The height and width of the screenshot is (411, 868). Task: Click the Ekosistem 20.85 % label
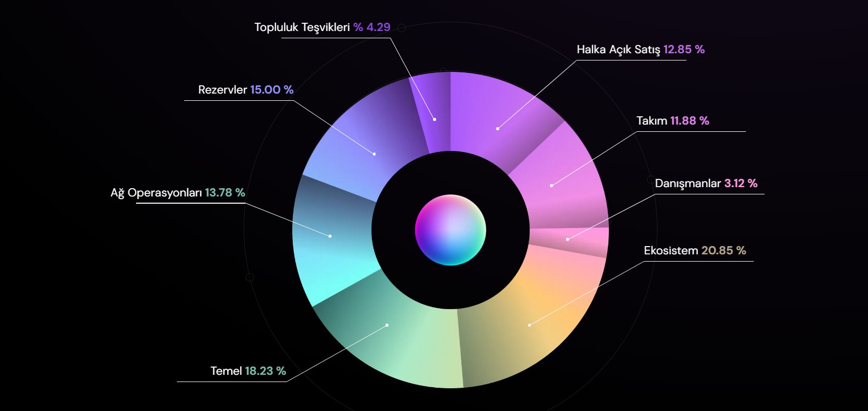click(x=695, y=251)
